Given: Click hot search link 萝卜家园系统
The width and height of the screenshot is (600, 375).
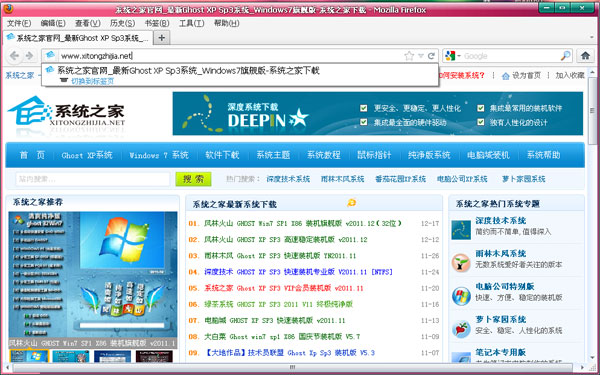Looking at the screenshot, I should point(523,179).
